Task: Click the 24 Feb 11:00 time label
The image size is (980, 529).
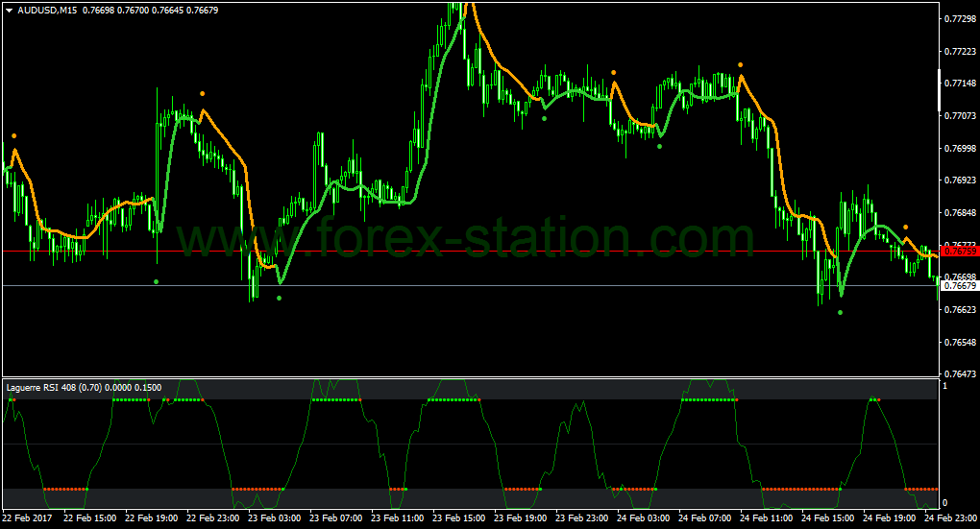Action: 766,517
